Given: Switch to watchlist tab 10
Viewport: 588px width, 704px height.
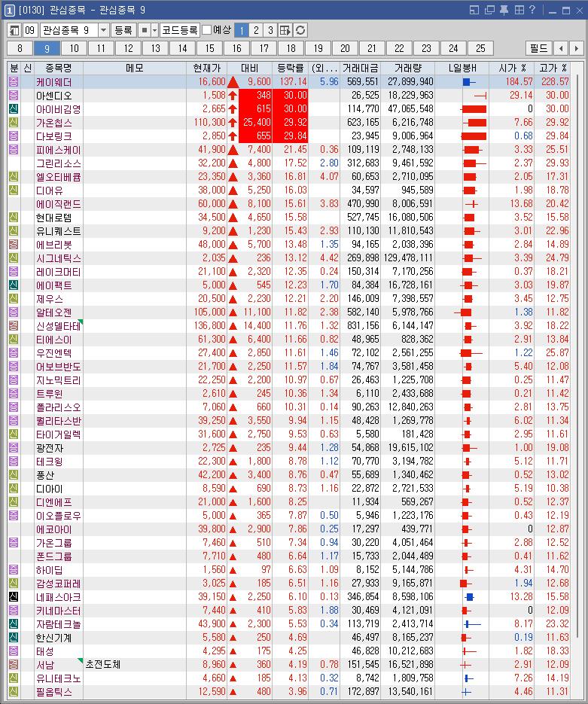Looking at the screenshot, I should coord(74,48).
